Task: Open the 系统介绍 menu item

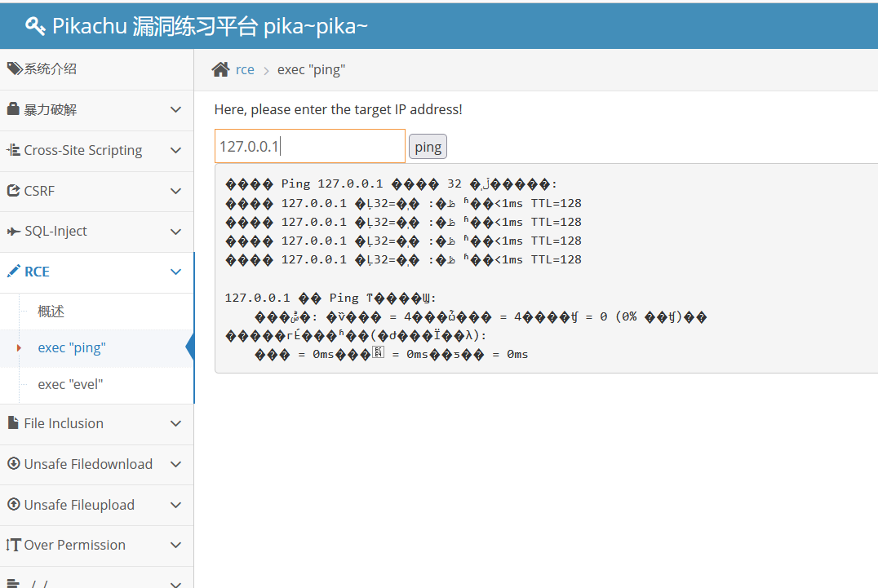Action: (97, 69)
